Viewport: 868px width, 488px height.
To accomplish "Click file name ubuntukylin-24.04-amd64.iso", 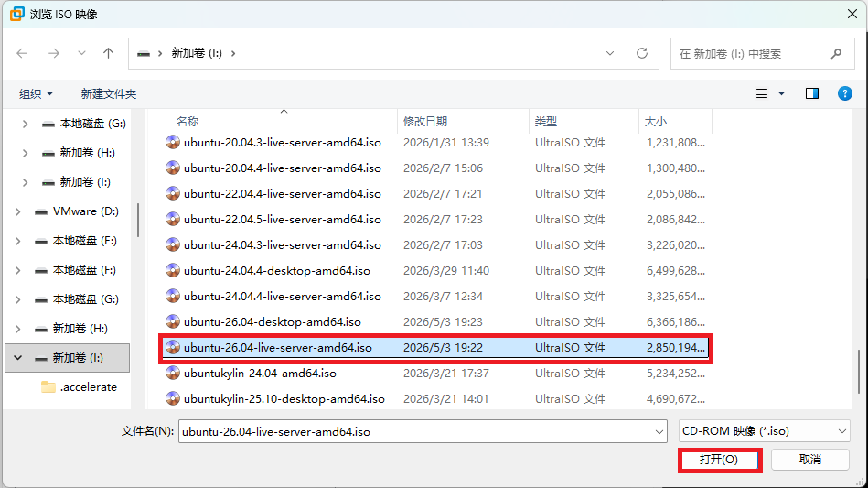I will tap(260, 374).
